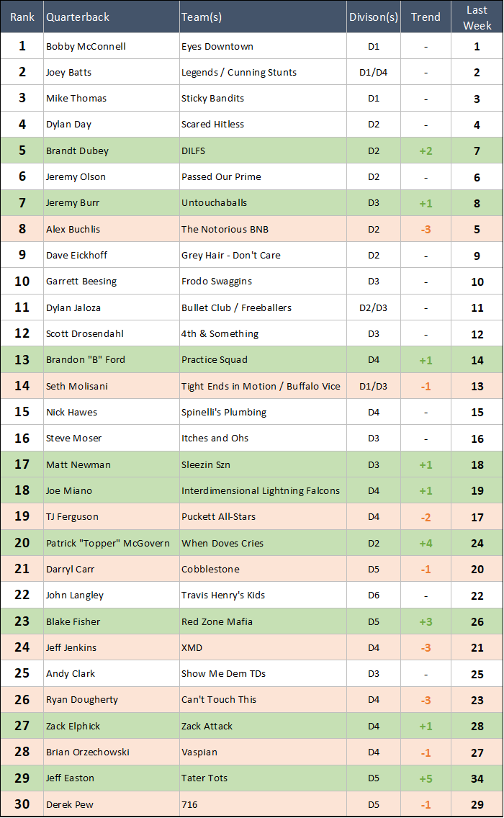Select the Team(s) column header
Image resolution: width=504 pixels, height=818 pixels.
click(205, 17)
